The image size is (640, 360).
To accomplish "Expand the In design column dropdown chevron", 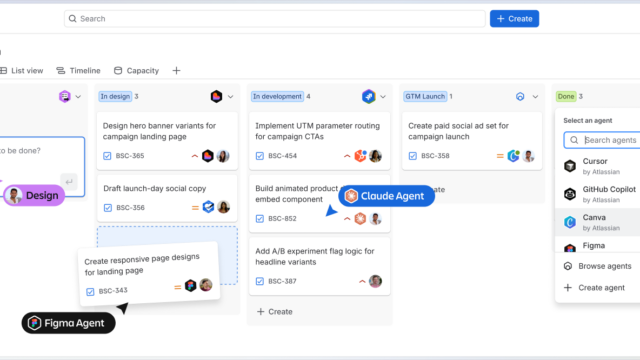I will pos(231,97).
